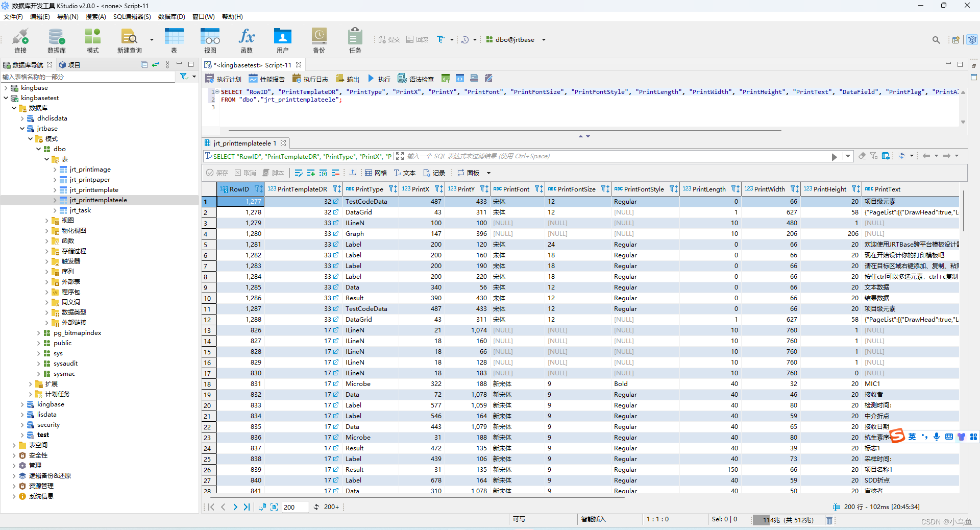980x530 pixels.
Task: Toggle 记录 (Record) view mode
Action: [x=434, y=173]
